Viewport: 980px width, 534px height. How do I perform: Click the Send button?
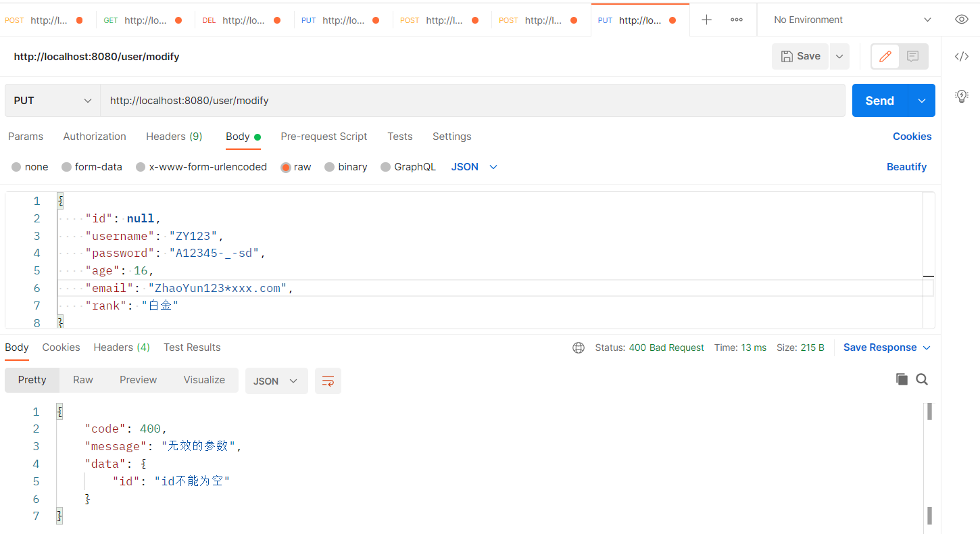click(880, 101)
